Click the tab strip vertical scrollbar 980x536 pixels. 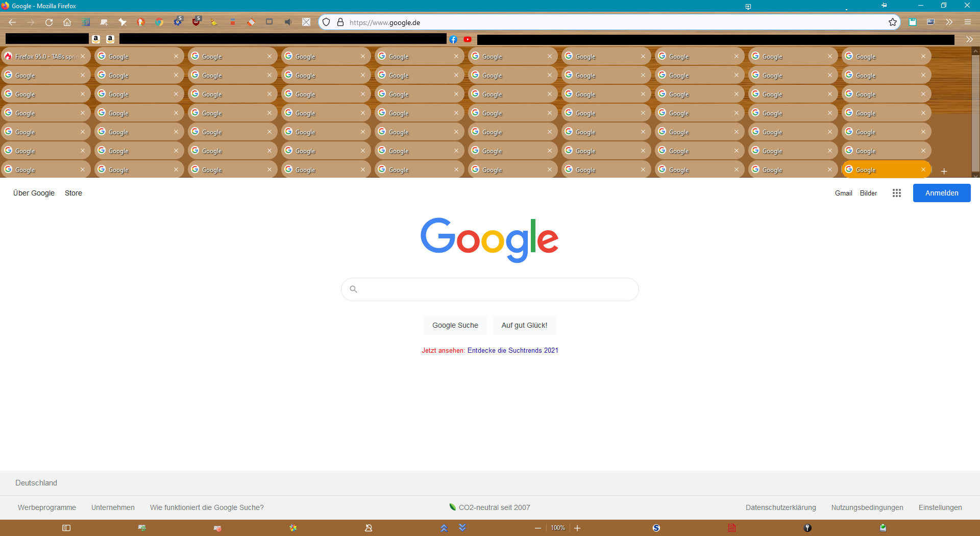975,112
